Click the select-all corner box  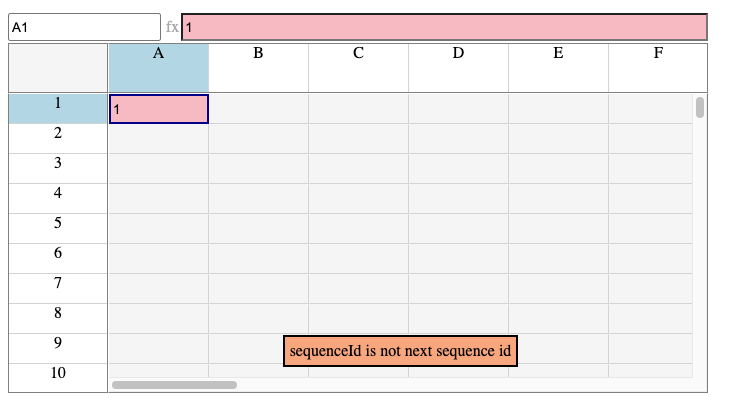pyautogui.click(x=58, y=68)
